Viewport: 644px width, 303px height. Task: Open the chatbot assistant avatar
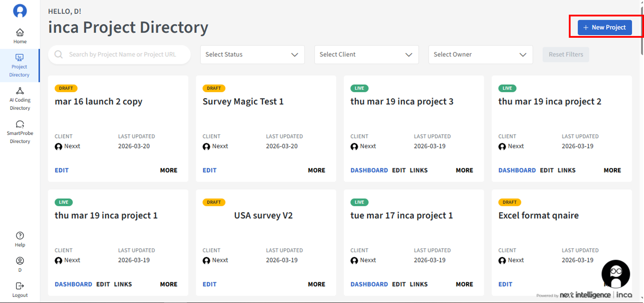coord(615,274)
